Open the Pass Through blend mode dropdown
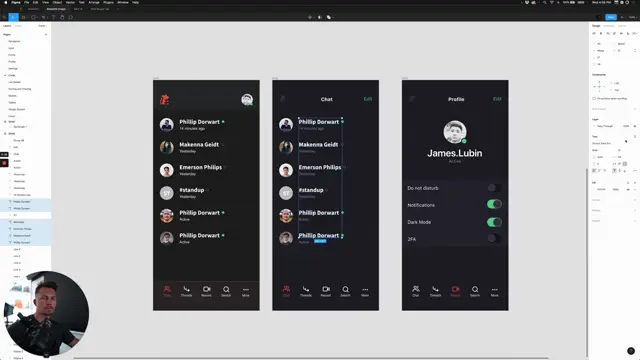640x360 pixels. 606,126
